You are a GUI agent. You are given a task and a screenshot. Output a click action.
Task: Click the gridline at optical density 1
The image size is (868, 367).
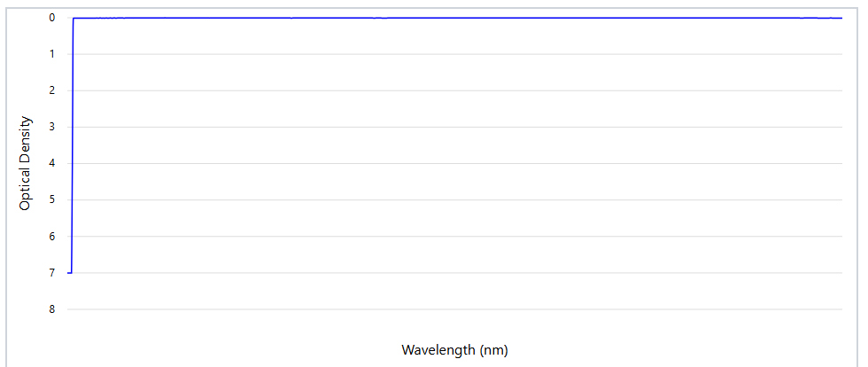[x=454, y=54]
